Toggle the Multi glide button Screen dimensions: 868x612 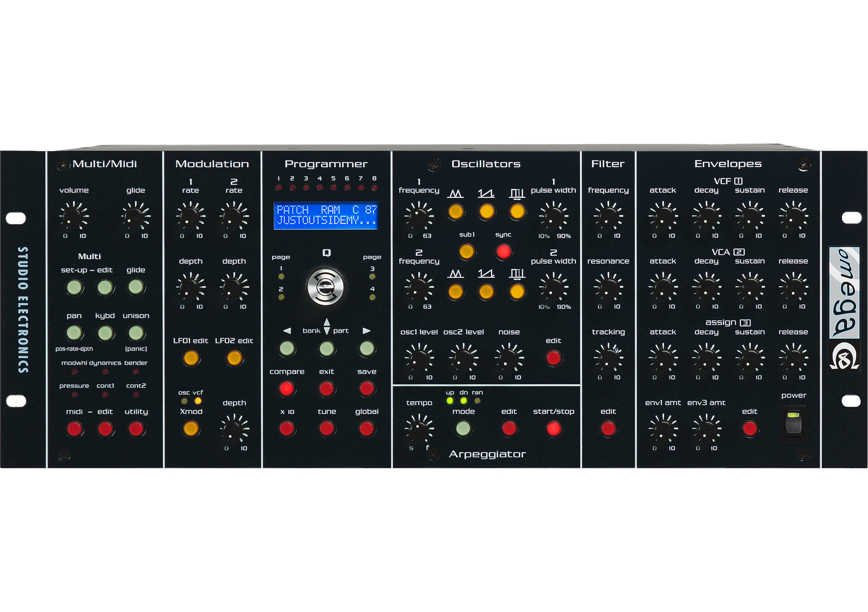[x=136, y=288]
